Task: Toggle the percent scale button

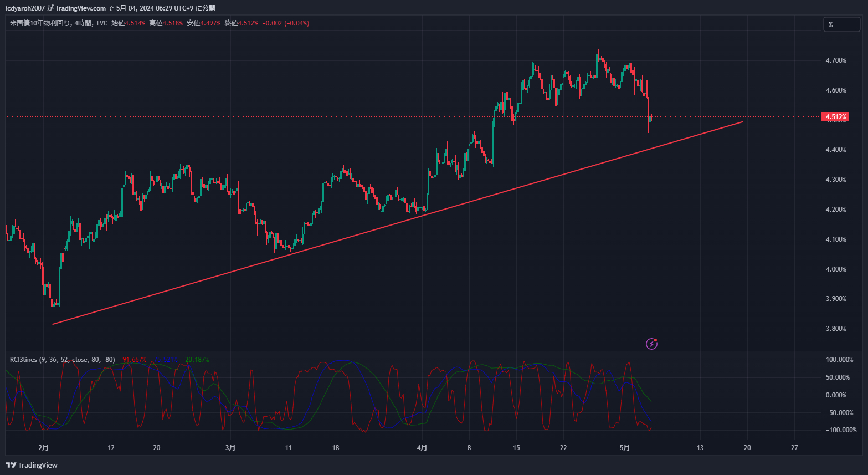Action: (841, 24)
